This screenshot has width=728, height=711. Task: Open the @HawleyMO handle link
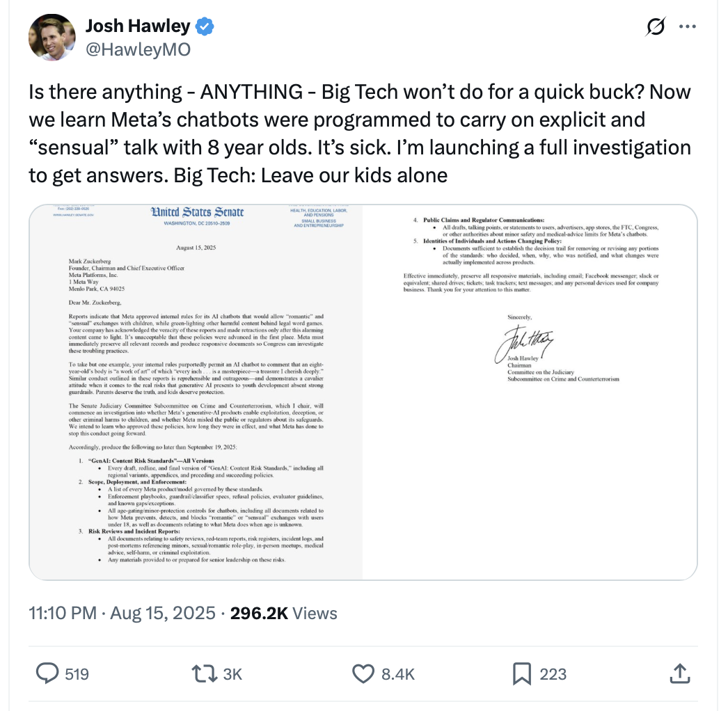pos(137,49)
